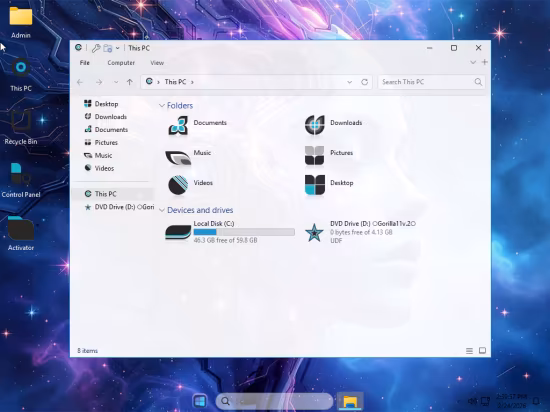The image size is (550, 412).
Task: Open the Downloads folder icon in Folders
Action: (315, 125)
